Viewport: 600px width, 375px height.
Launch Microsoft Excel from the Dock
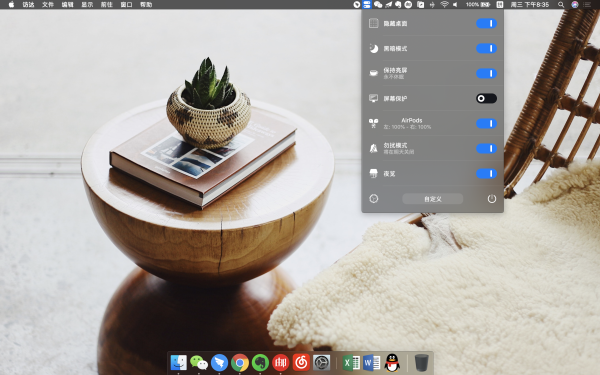[x=351, y=362]
